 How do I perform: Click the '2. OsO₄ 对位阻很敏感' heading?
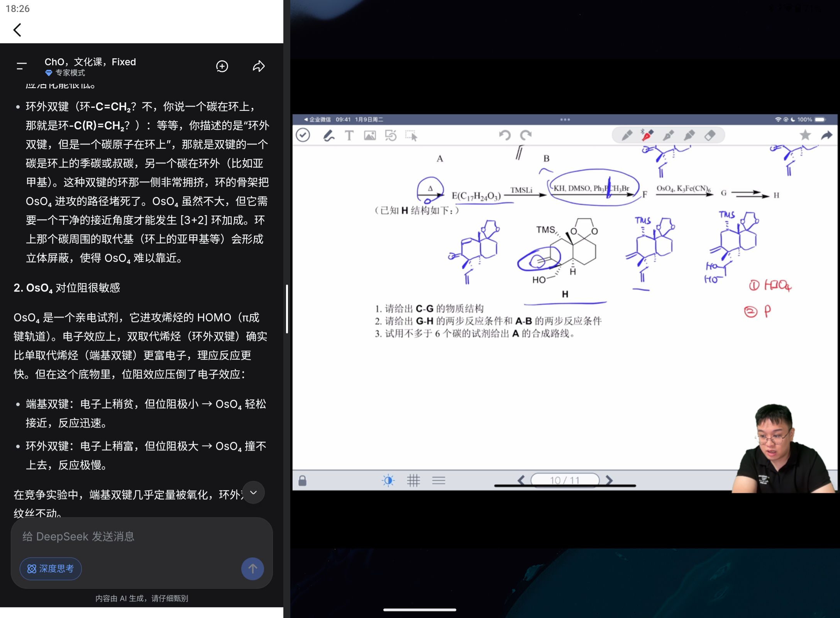click(x=67, y=288)
